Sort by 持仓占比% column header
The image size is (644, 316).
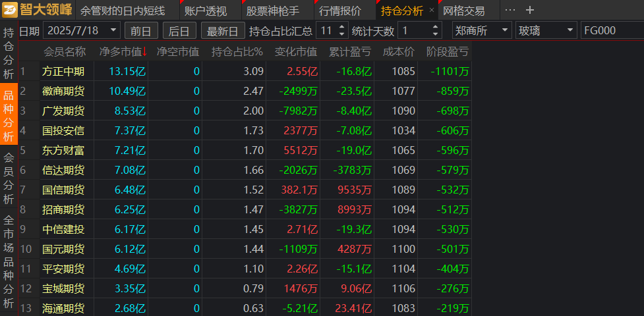click(237, 52)
